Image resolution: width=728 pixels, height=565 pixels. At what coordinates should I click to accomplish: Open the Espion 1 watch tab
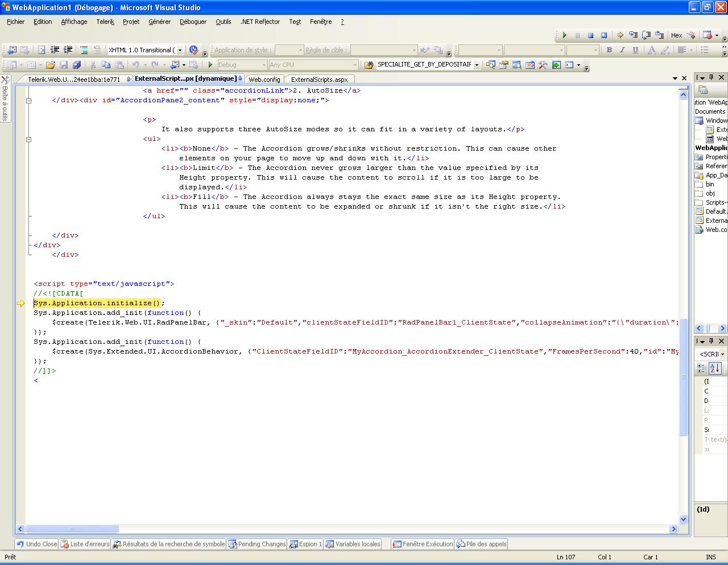click(x=305, y=544)
